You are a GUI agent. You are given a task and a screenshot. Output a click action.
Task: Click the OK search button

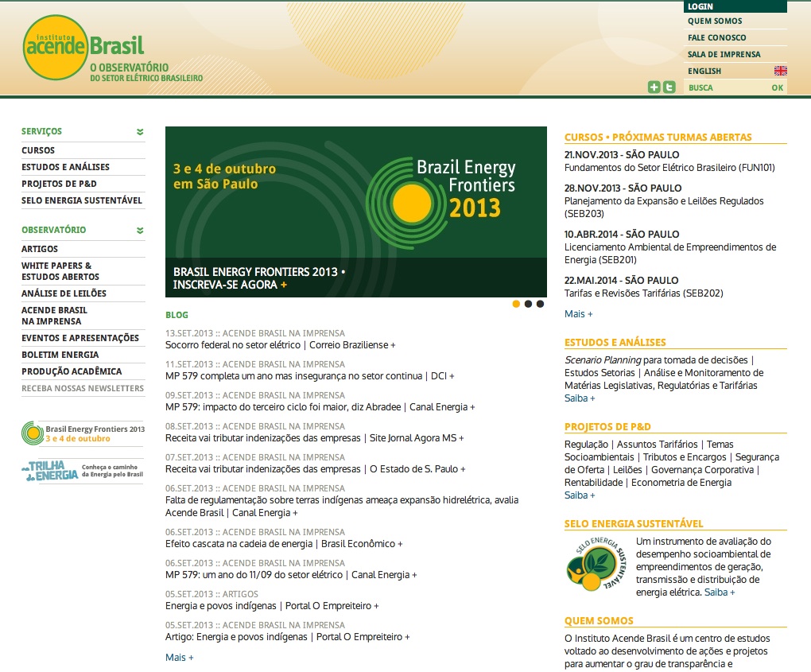[x=778, y=87]
